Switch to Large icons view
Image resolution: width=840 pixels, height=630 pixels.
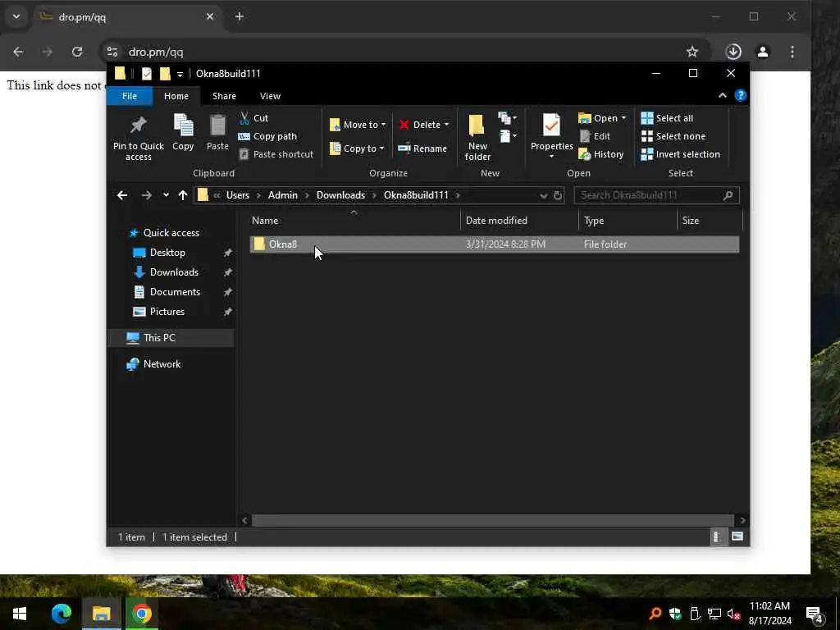pyautogui.click(x=737, y=536)
